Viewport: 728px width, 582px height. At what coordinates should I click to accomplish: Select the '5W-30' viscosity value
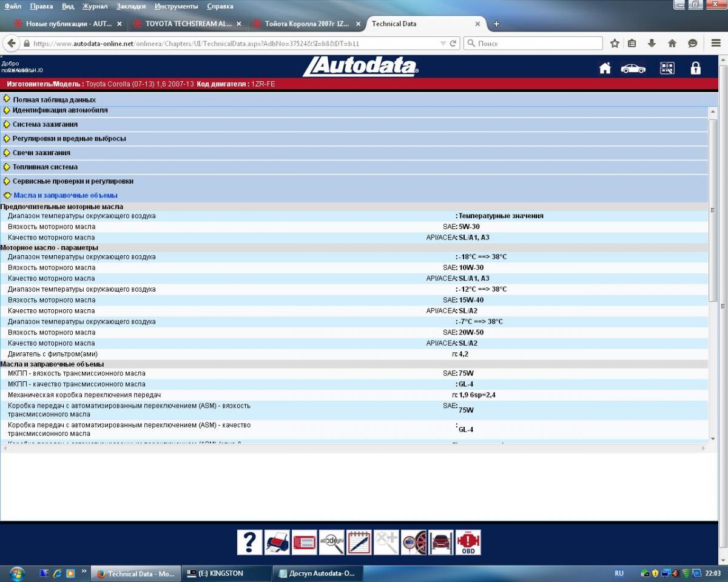tap(469, 227)
